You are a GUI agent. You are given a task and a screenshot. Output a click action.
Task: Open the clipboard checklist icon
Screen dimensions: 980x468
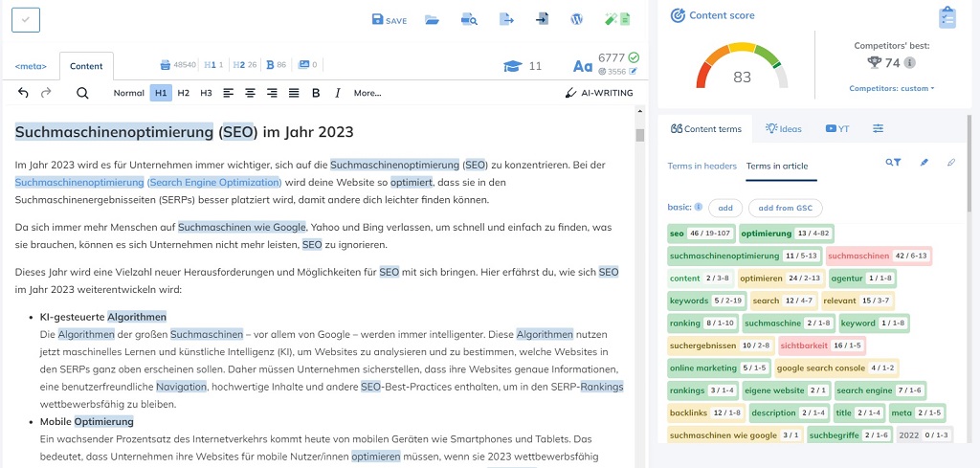click(x=947, y=17)
